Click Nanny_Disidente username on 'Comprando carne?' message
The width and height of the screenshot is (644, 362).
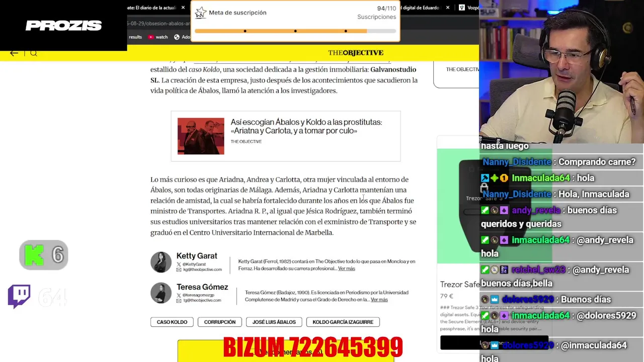tap(517, 162)
